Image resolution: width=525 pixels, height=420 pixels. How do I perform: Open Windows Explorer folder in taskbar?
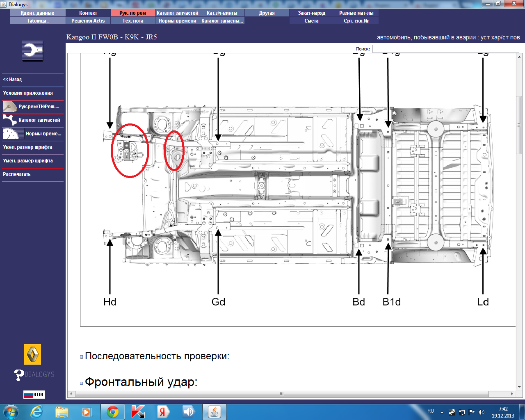pyautogui.click(x=62, y=412)
